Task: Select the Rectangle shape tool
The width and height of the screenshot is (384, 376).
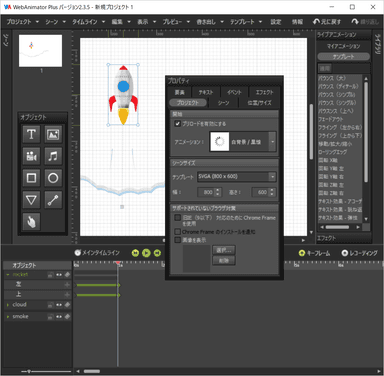Action: [x=31, y=178]
